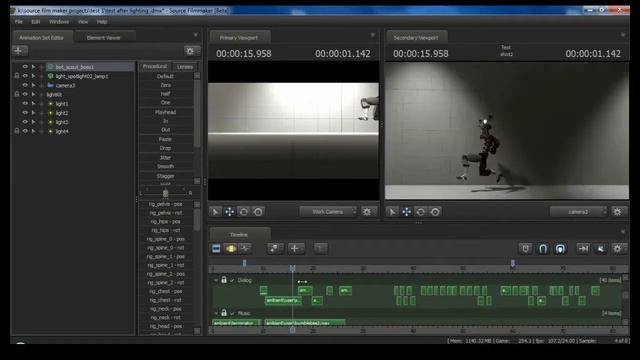The image size is (640, 360).
Task: Click the disabled button right of timeline plus
Action: tap(321, 249)
